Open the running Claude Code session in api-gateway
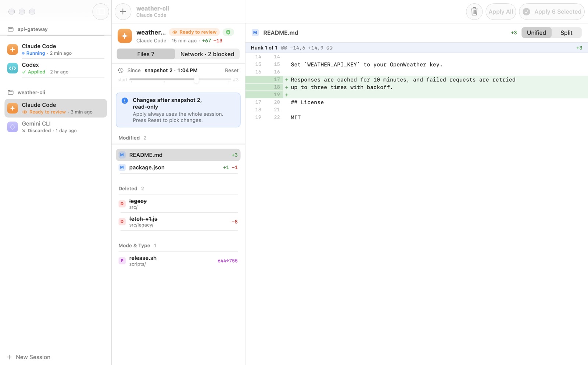 click(x=56, y=49)
